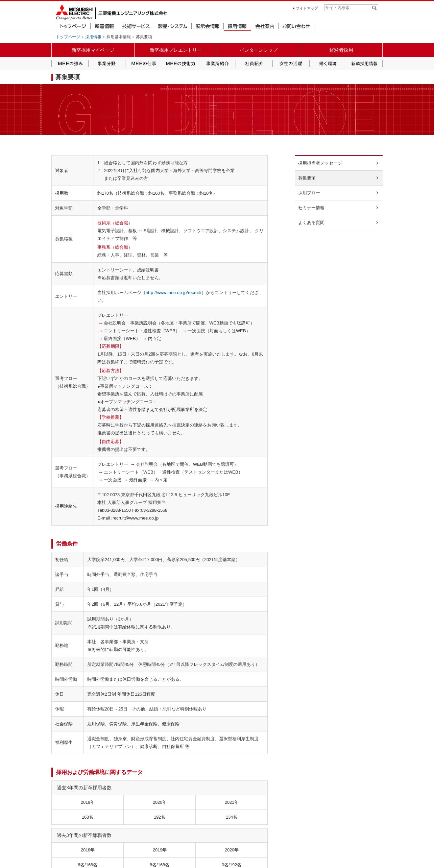Screen dimensions: 434x868
Task: Go to MEEの技術力 submenu
Action: 180,64
